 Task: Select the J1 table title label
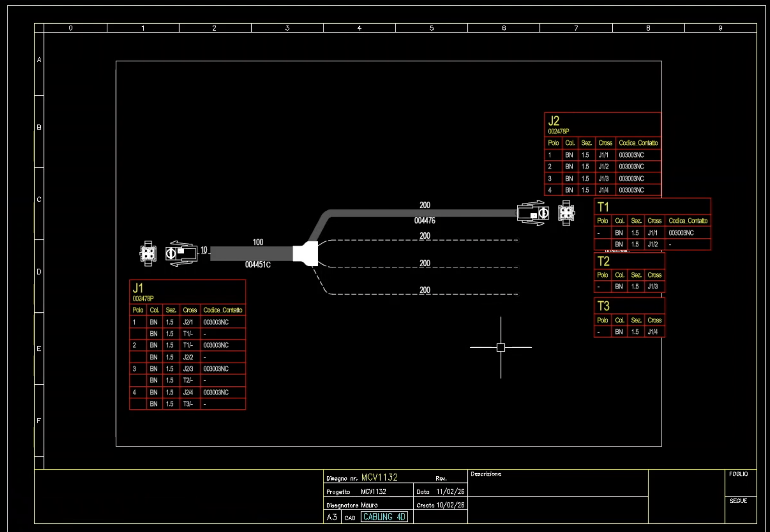pos(138,288)
